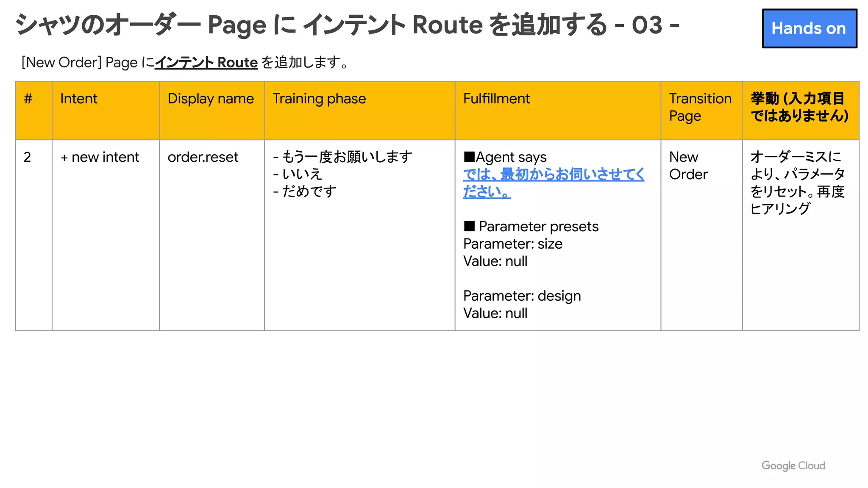Click the Google Cloud logo
Image resolution: width=868 pixels, height=488 pixels.
pyautogui.click(x=793, y=466)
